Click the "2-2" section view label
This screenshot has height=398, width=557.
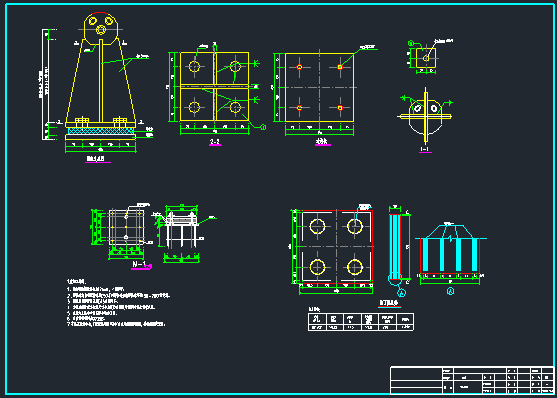point(215,142)
